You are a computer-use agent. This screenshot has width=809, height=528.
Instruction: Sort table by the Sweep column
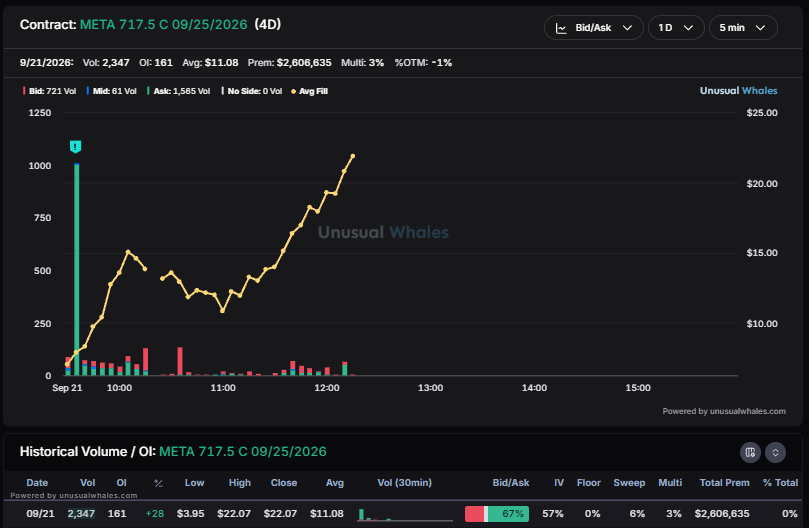coord(629,483)
